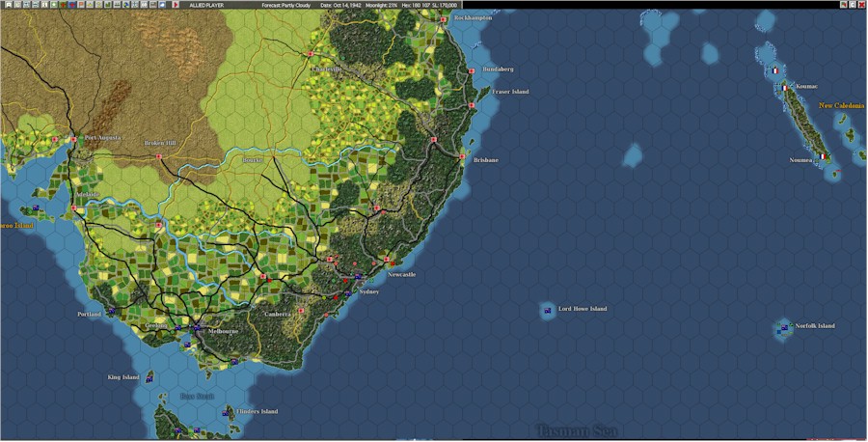Click the green icon with white center
The height and width of the screenshot is (442, 868).
click(54, 5)
